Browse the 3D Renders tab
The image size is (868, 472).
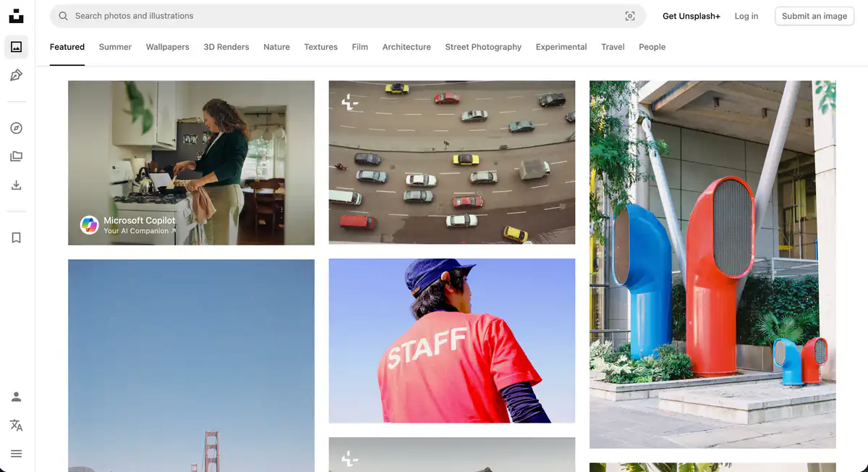click(226, 47)
